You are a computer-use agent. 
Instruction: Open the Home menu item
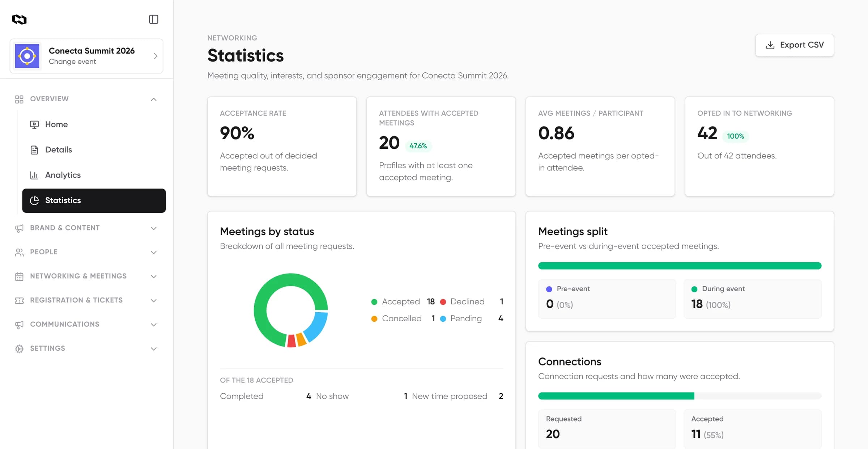point(94,124)
